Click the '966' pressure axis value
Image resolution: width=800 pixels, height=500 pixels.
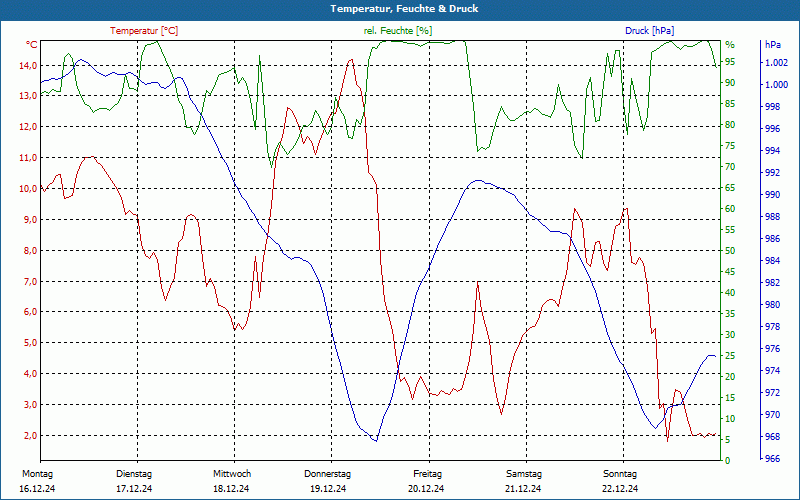click(772, 459)
